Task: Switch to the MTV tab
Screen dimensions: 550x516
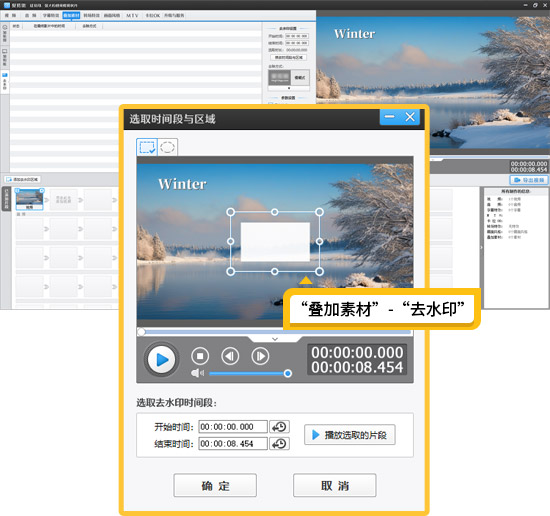Action: click(132, 15)
